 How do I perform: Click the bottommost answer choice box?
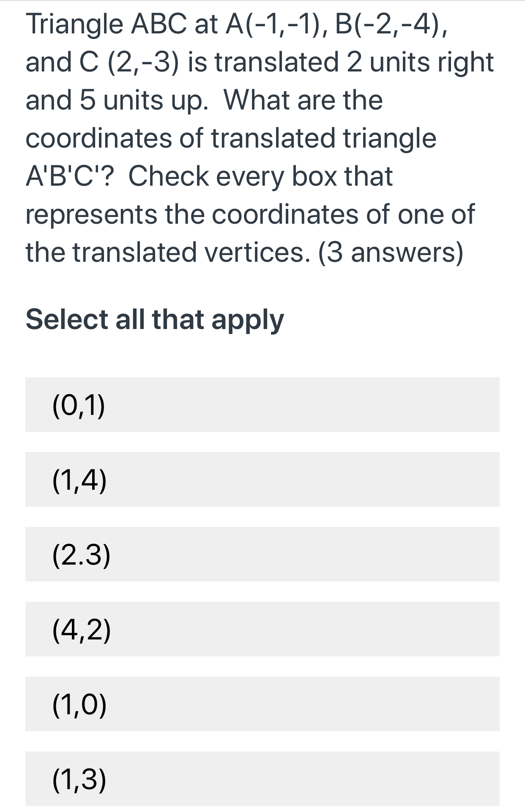click(262, 782)
